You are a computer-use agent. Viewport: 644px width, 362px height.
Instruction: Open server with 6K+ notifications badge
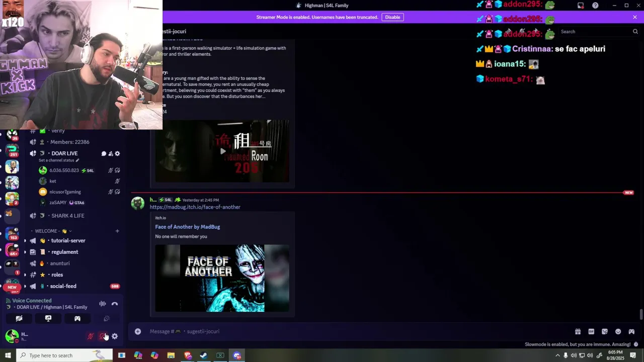click(x=12, y=250)
